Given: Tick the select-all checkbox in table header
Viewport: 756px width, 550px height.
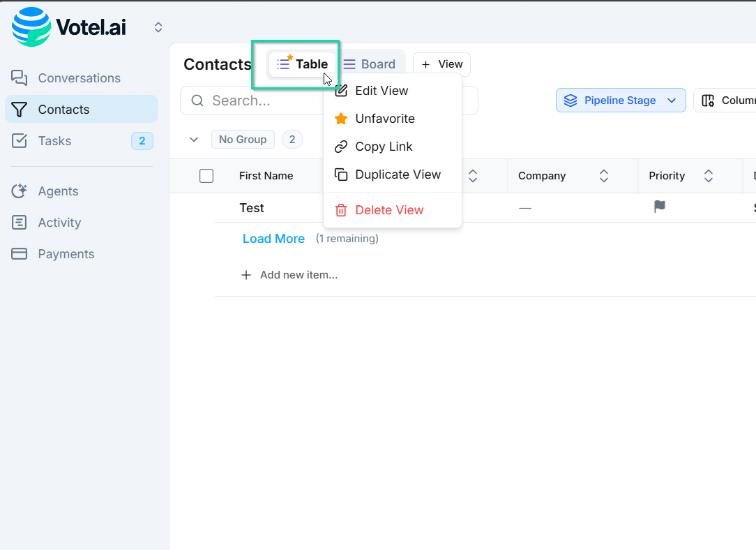Looking at the screenshot, I should (206, 176).
